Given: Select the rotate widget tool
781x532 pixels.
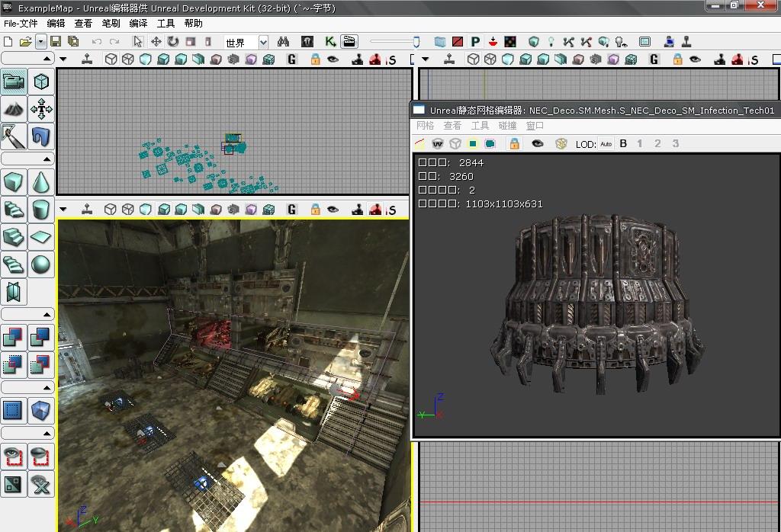Looking at the screenshot, I should click(173, 42).
